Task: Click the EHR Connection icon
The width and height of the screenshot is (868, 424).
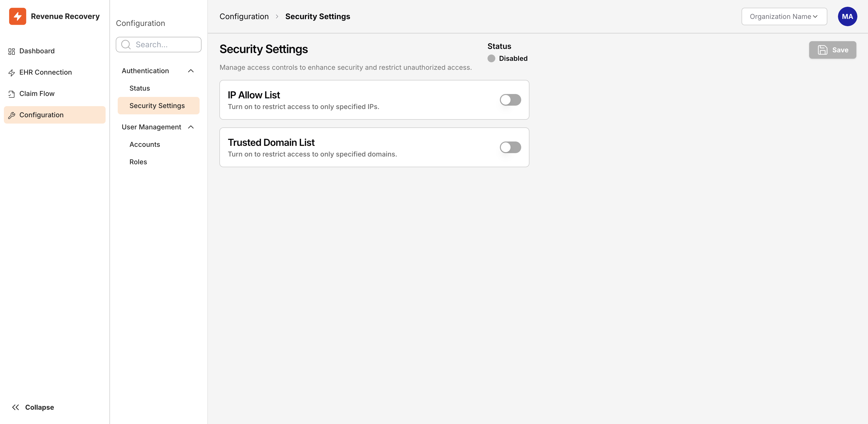Action: coord(11,72)
